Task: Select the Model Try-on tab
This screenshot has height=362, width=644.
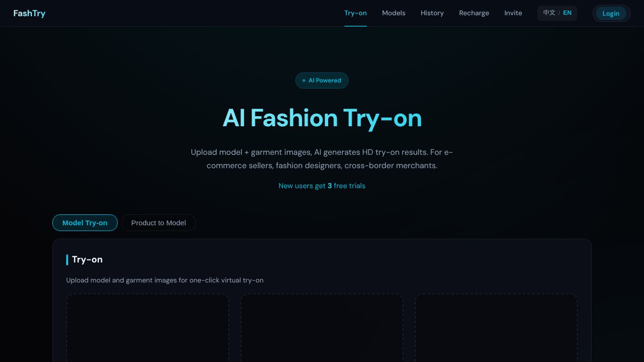Action: click(85, 222)
